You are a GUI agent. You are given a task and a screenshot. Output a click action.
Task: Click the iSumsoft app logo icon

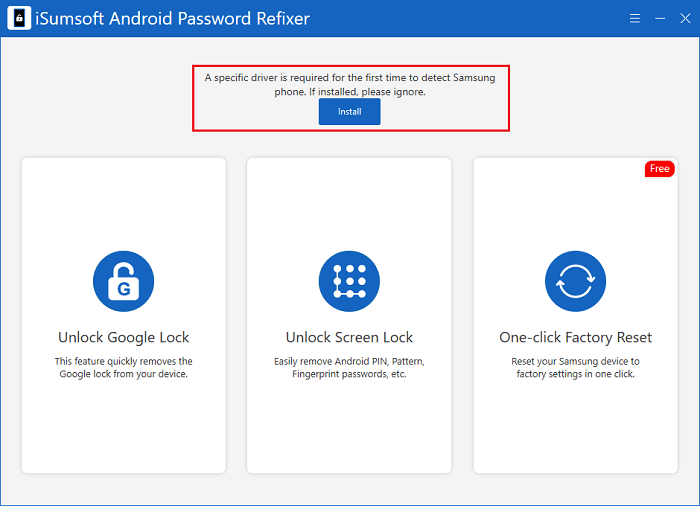point(19,18)
